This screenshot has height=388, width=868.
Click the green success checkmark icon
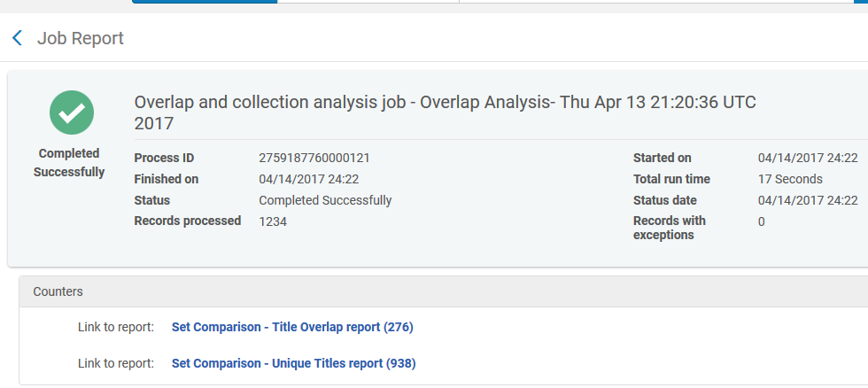coord(71,113)
